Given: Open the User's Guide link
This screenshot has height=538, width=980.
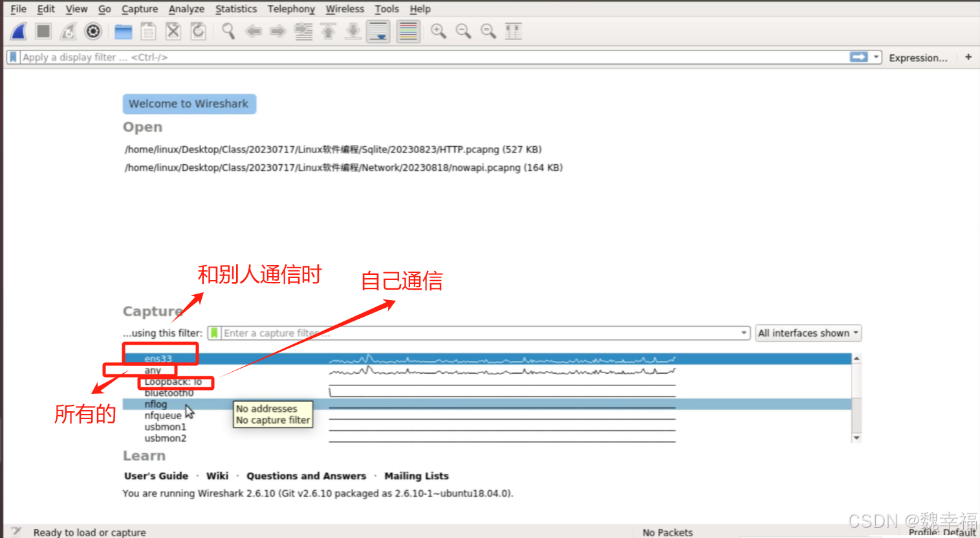Looking at the screenshot, I should coord(156,476).
